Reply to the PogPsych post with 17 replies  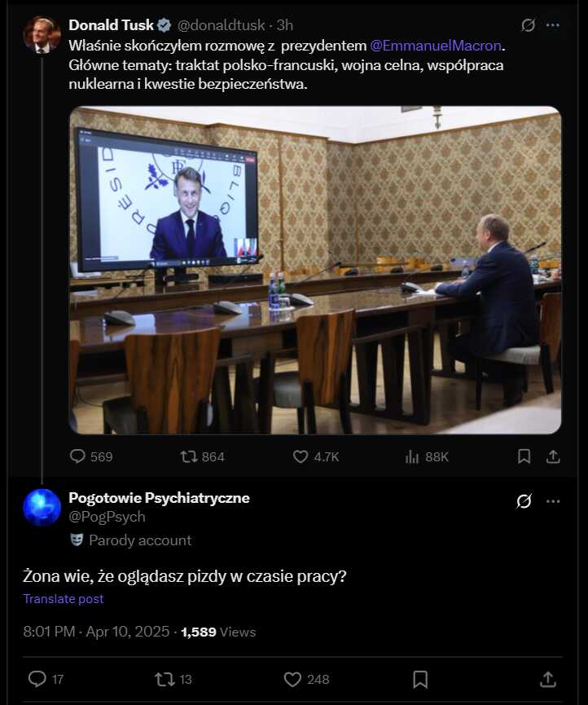pyautogui.click(x=46, y=679)
